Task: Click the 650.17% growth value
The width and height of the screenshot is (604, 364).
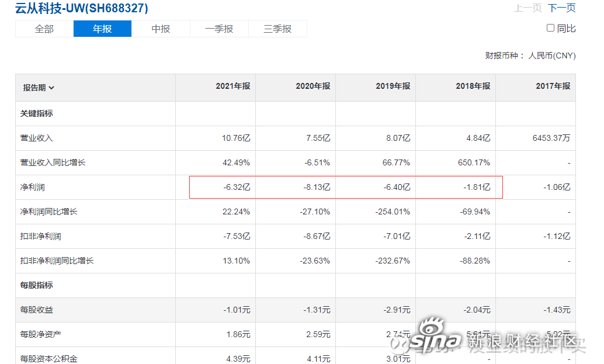Action: point(474,162)
